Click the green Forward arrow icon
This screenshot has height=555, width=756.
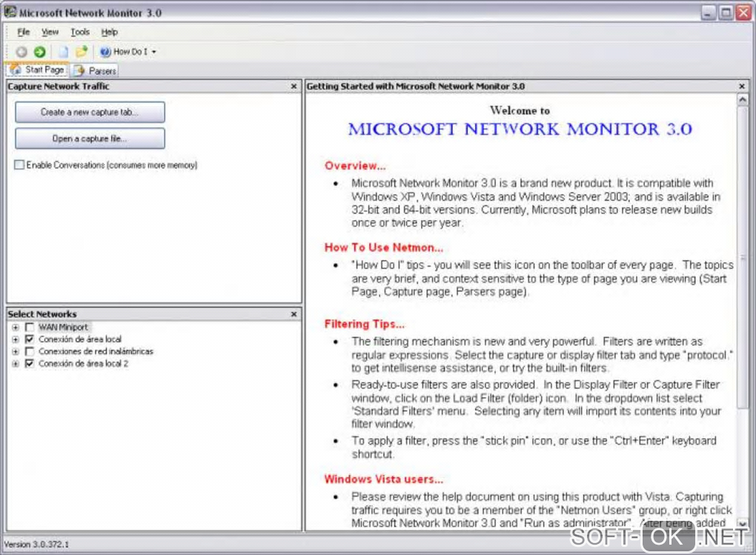coord(39,52)
